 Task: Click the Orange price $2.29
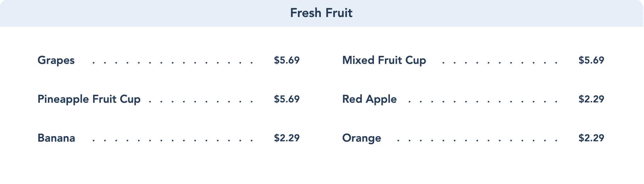591,138
